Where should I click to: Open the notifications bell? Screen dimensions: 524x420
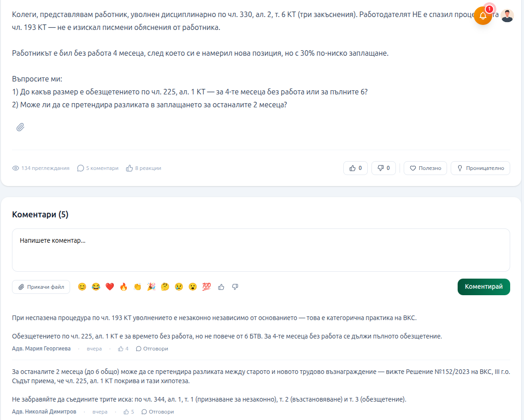(483, 16)
